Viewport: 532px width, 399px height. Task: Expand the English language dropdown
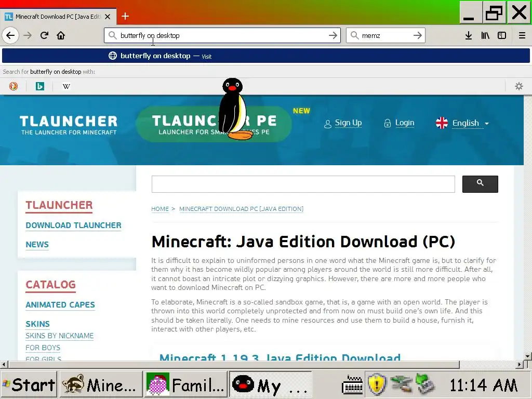pyautogui.click(x=462, y=123)
